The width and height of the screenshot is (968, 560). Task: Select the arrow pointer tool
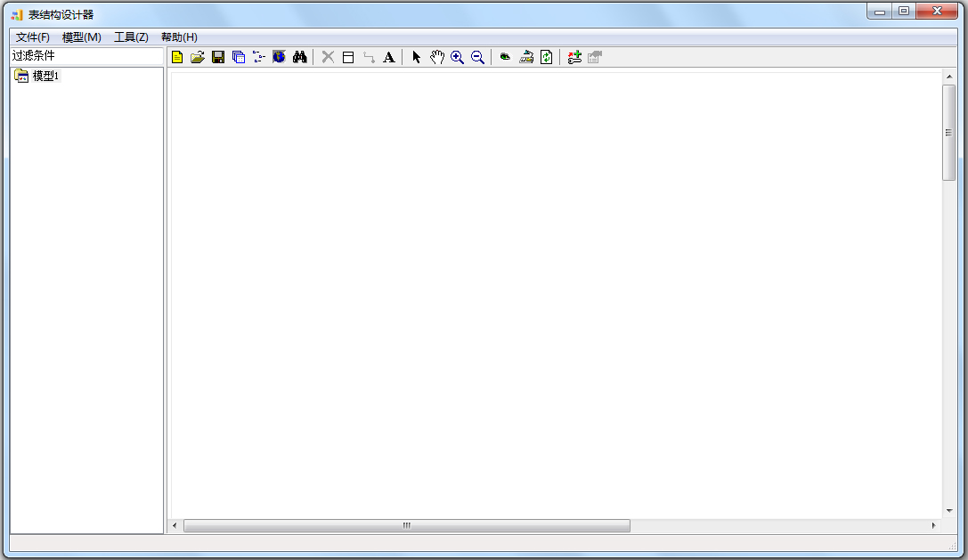(416, 57)
